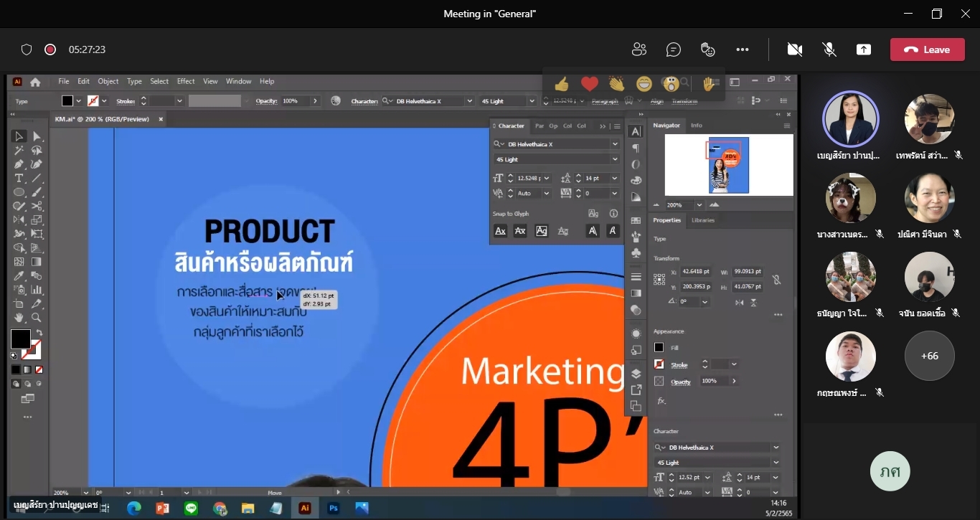Select the Ellipse tool

(x=19, y=192)
